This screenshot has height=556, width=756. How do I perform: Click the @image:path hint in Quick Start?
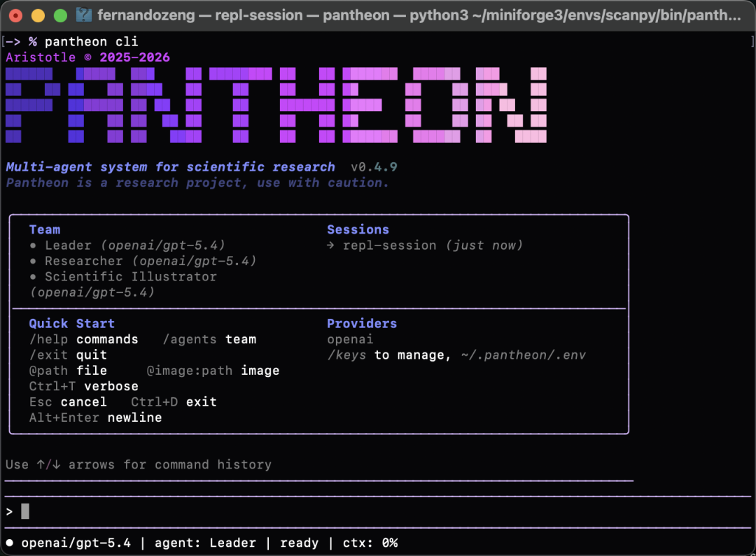point(190,371)
